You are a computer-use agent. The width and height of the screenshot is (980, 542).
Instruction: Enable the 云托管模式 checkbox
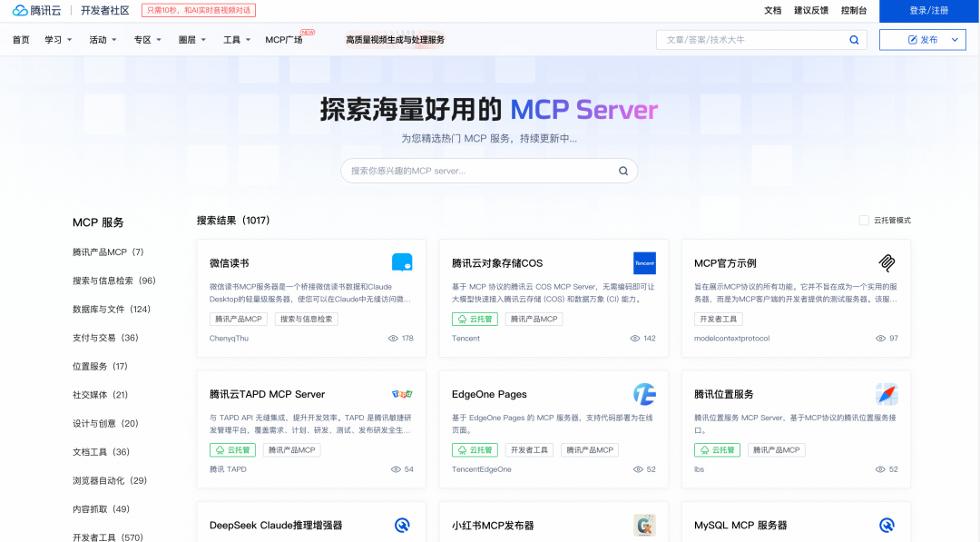pos(864,220)
